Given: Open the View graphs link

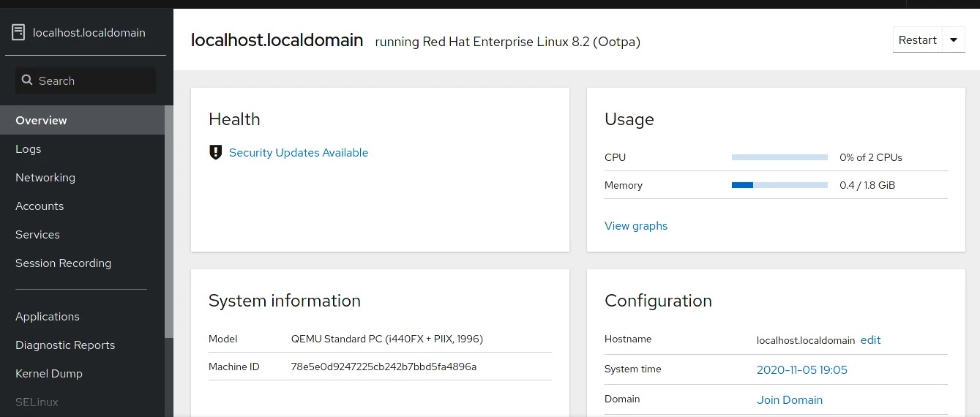Looking at the screenshot, I should [636, 225].
